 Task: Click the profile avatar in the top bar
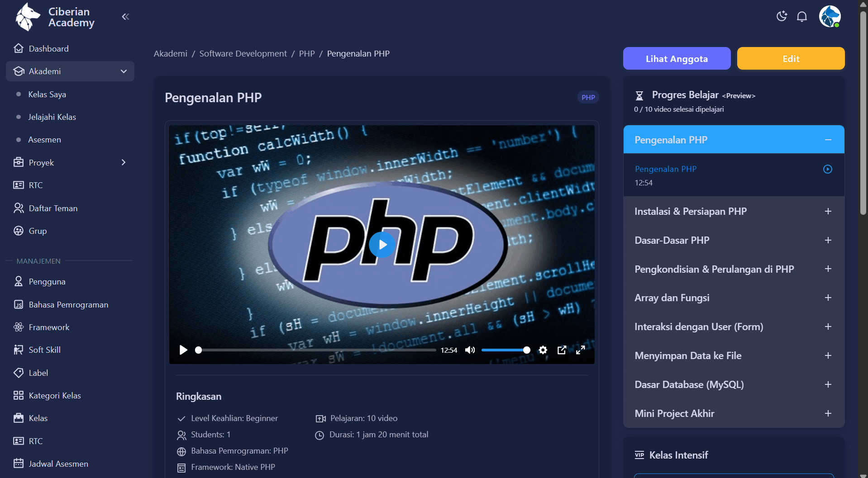(x=830, y=16)
